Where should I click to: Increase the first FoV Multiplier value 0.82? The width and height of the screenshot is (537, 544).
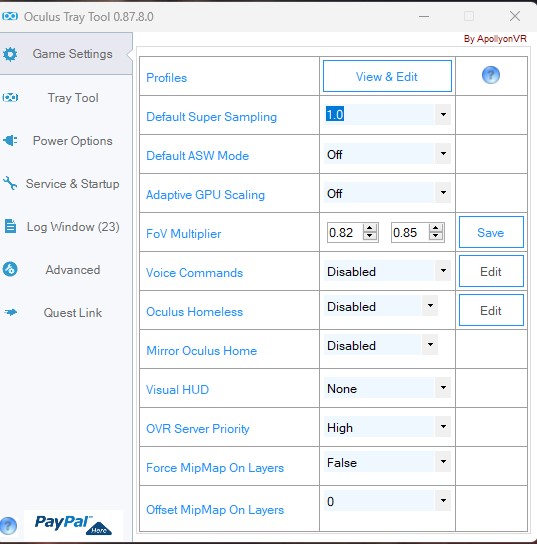coord(369,228)
